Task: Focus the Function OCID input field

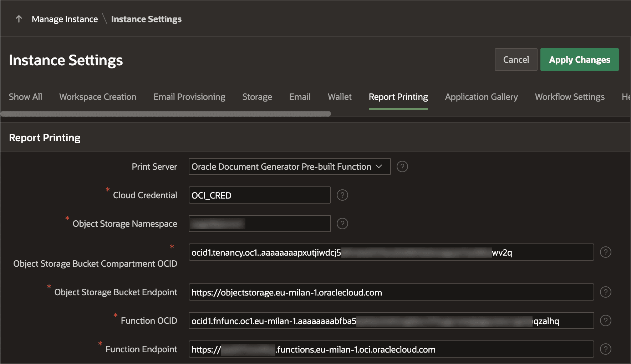Action: [391, 321]
